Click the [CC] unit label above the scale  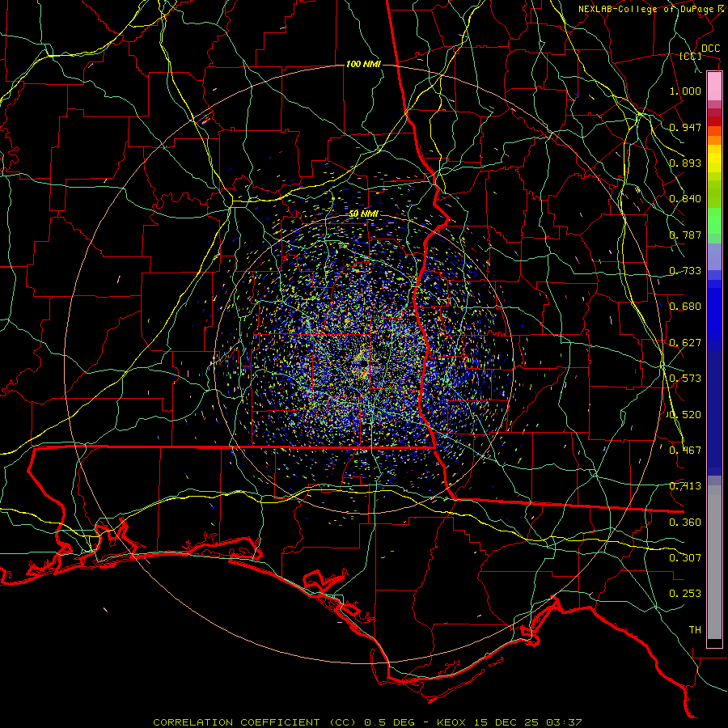tap(690, 56)
